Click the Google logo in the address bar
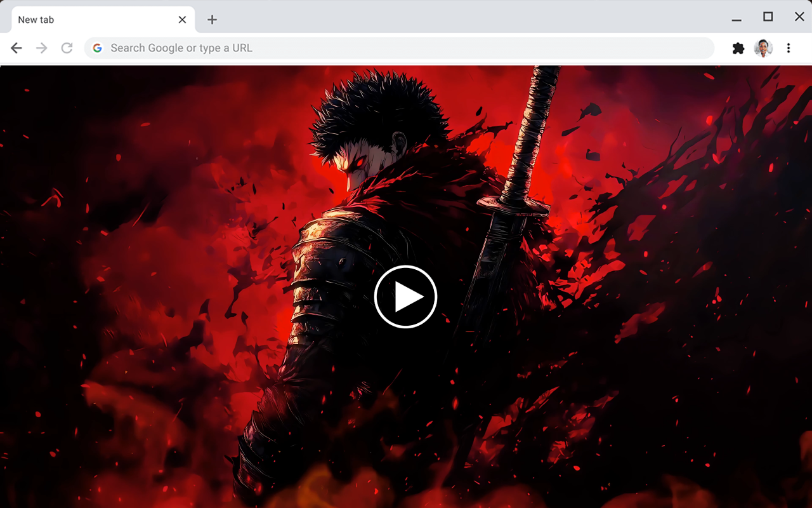Image resolution: width=812 pixels, height=508 pixels. pyautogui.click(x=97, y=48)
